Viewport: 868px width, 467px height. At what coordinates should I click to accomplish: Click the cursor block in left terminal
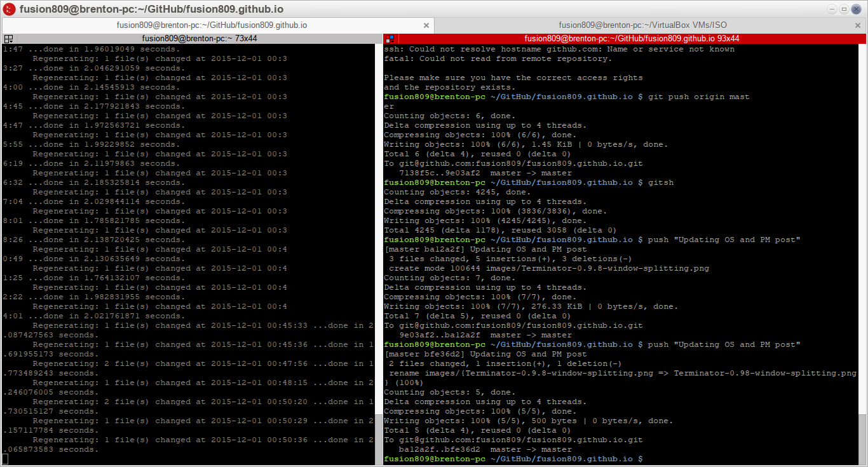coord(6,459)
